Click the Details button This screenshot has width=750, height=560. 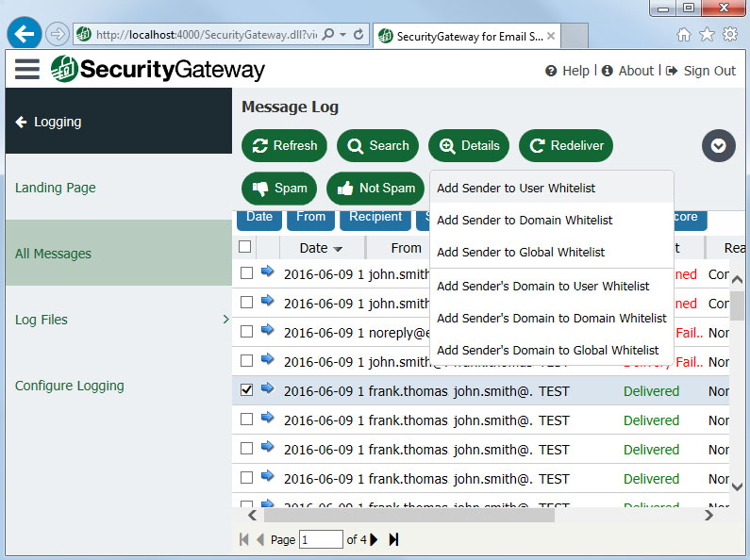[x=469, y=146]
